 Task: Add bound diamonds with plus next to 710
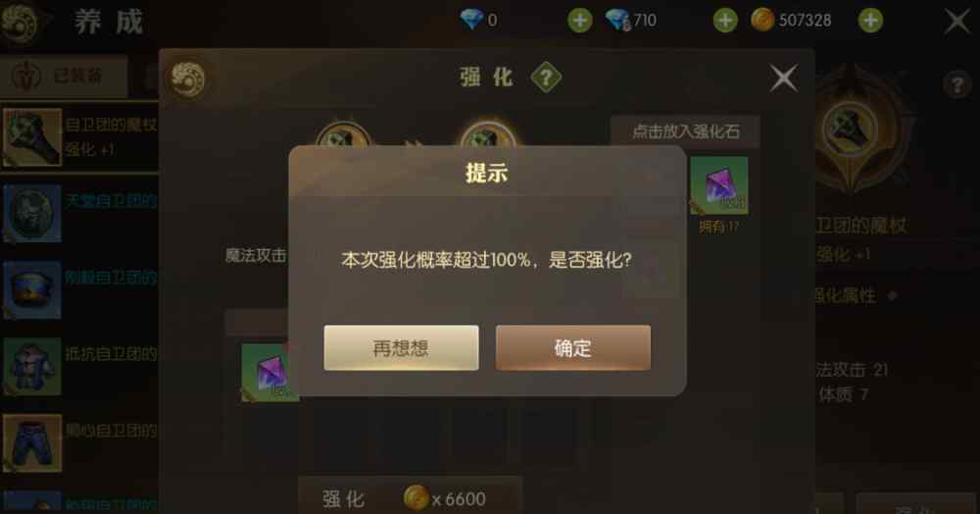[725, 21]
